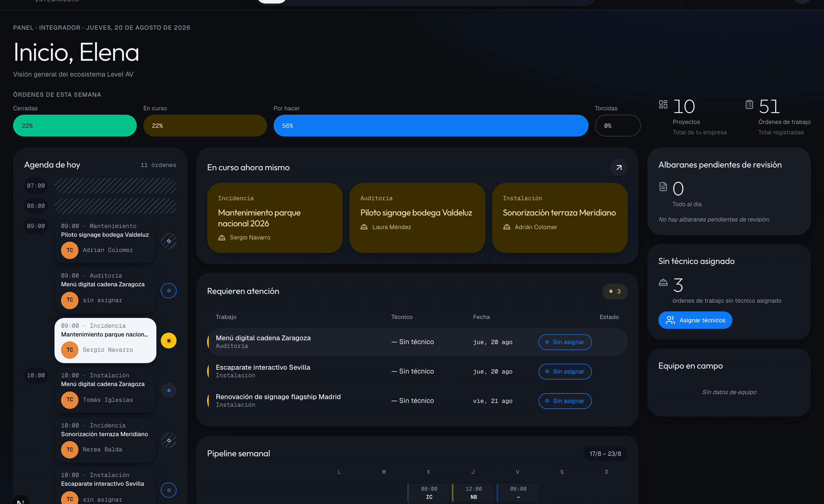The image size is (824, 504).
Task: Click Sin asignar for Escaparate interactivo Sevilla
Action: [565, 372]
